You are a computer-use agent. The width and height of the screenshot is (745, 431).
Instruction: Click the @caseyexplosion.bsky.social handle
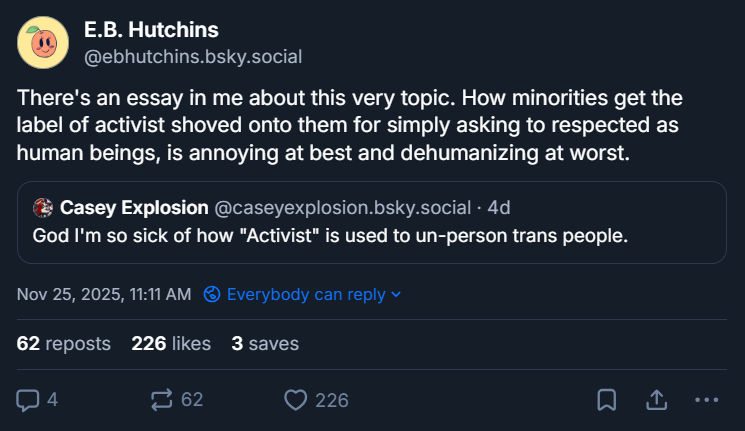click(343, 208)
